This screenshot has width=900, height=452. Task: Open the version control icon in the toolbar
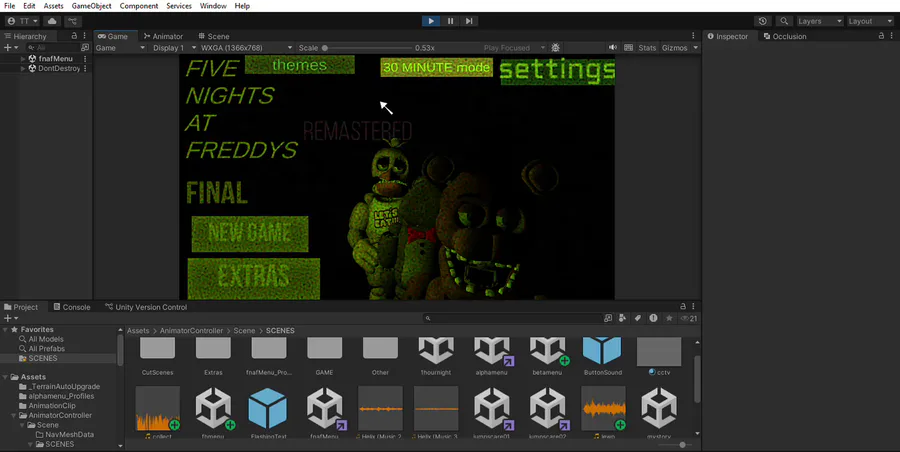pyautogui.click(x=72, y=21)
